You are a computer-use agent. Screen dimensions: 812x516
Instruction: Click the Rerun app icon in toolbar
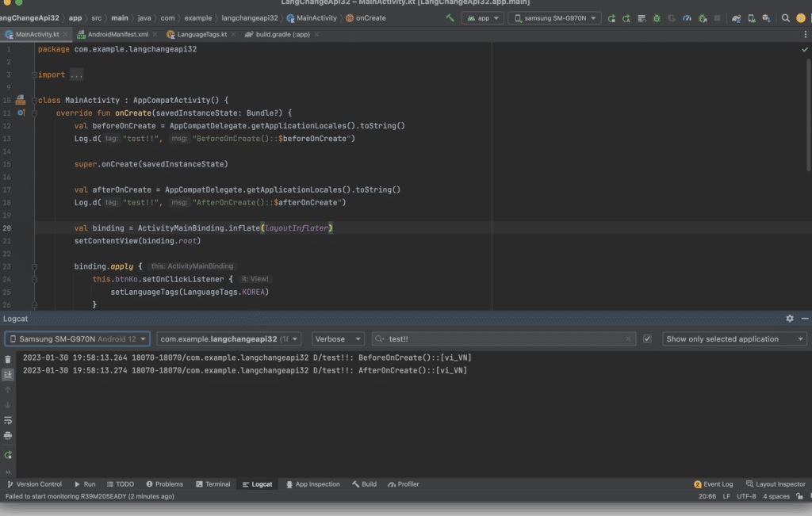tap(611, 18)
